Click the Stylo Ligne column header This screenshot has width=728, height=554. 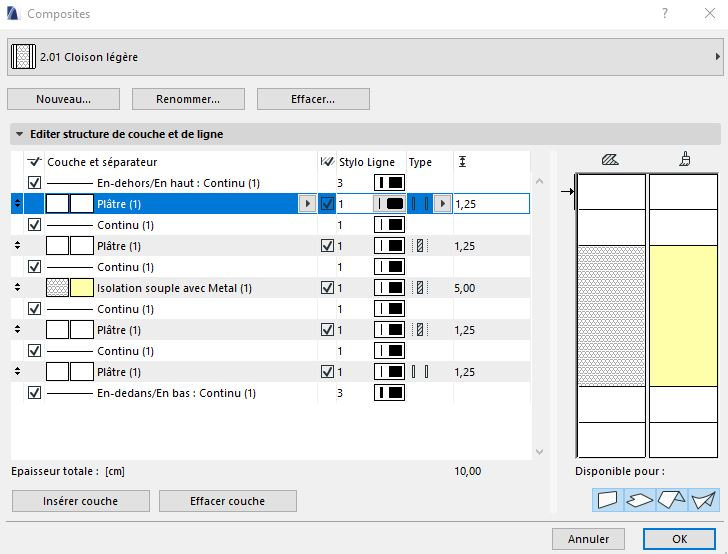point(367,162)
